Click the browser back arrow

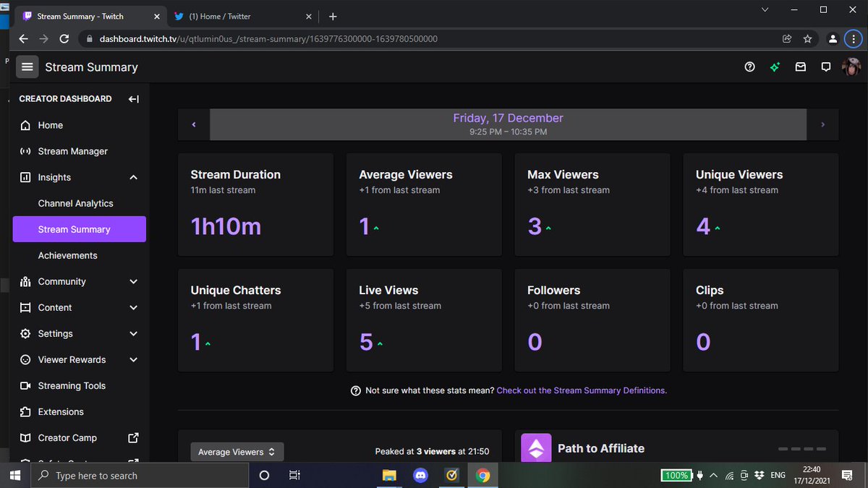23,39
